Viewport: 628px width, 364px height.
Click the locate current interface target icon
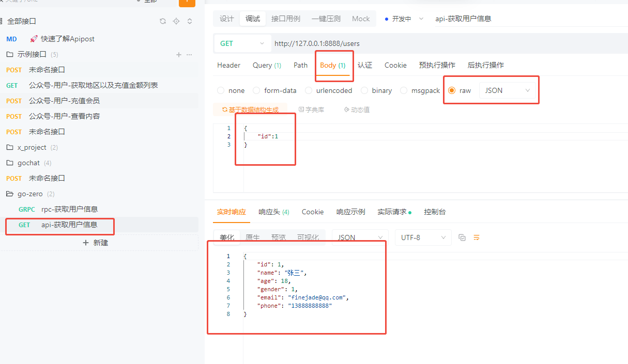[176, 21]
